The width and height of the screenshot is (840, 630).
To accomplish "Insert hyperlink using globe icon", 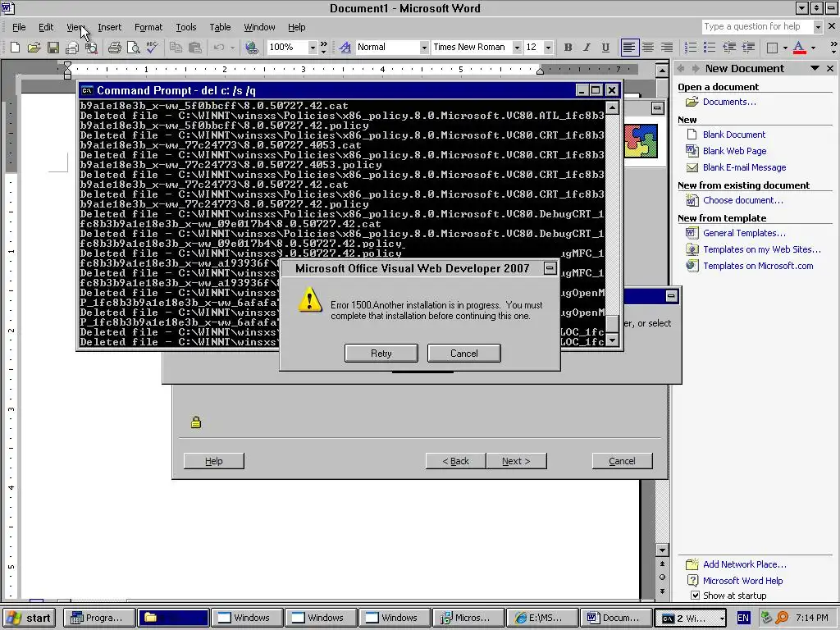I will [251, 48].
